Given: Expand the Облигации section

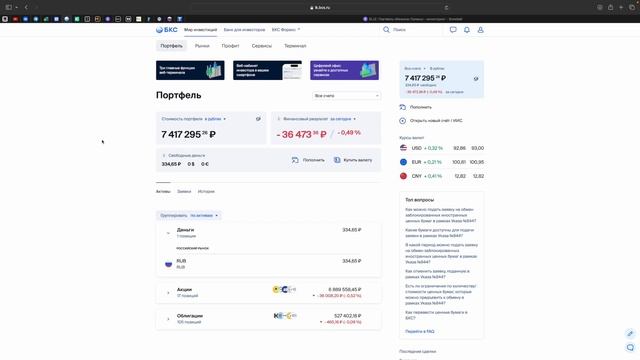Looking at the screenshot, I should [168, 319].
